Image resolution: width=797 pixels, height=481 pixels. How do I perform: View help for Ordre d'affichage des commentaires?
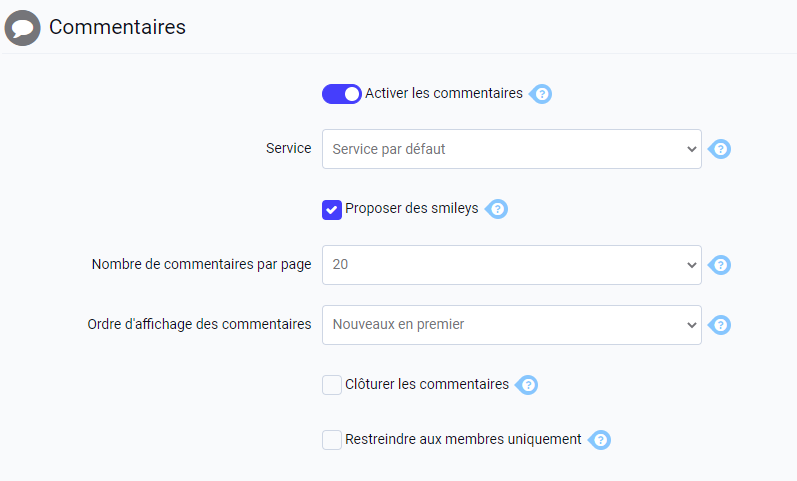pyautogui.click(x=720, y=325)
